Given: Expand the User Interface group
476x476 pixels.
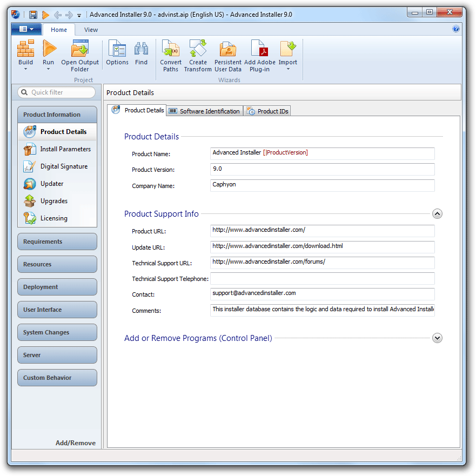Looking at the screenshot, I should [x=57, y=310].
